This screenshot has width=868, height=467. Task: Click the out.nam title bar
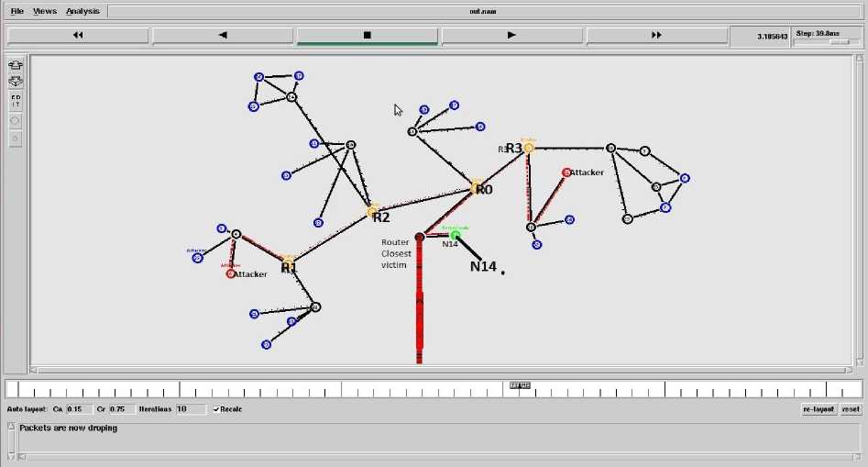[483, 11]
